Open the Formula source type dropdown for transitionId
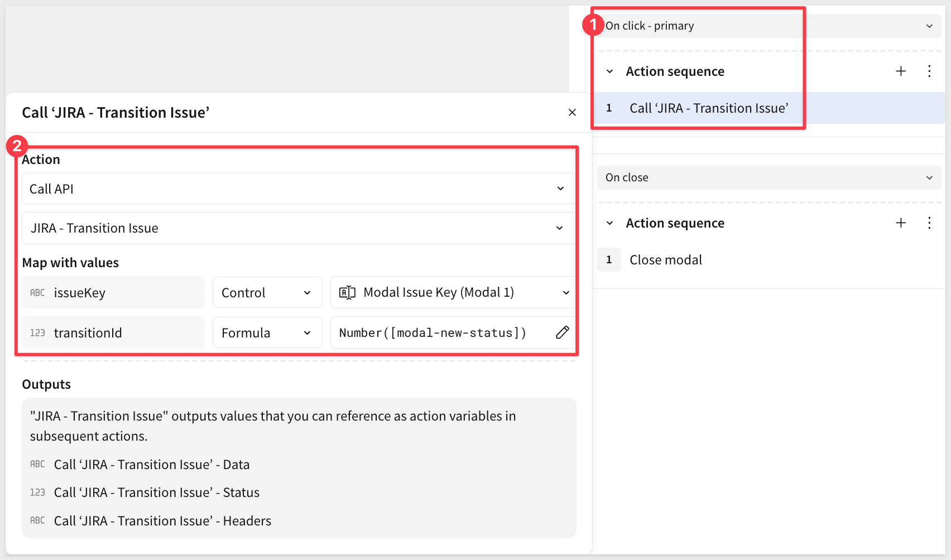Viewport: 951px width, 560px height. click(x=267, y=333)
